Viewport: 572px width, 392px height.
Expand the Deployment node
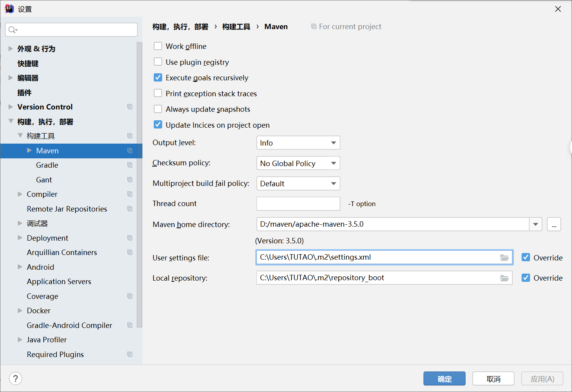20,238
